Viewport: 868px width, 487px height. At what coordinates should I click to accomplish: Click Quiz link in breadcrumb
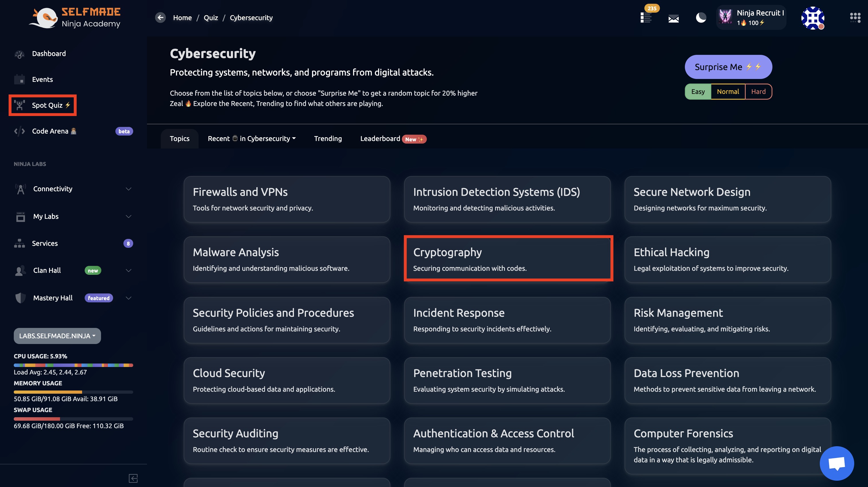pyautogui.click(x=211, y=18)
